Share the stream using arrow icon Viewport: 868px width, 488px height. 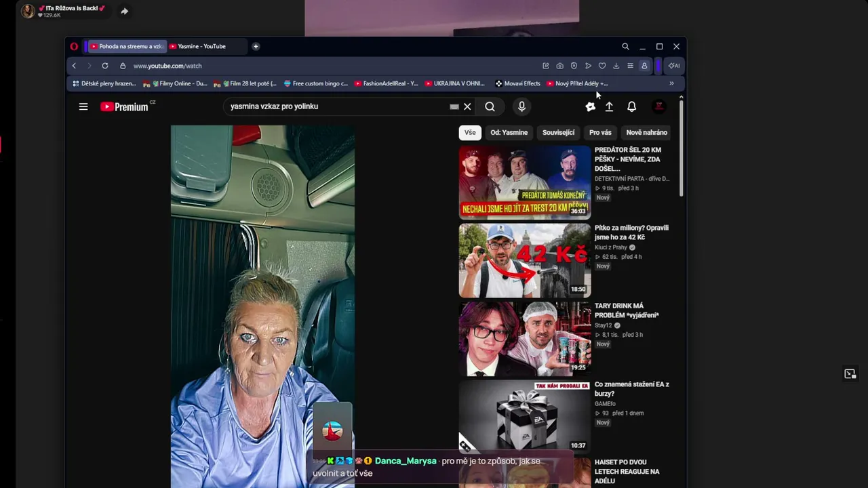coord(124,11)
